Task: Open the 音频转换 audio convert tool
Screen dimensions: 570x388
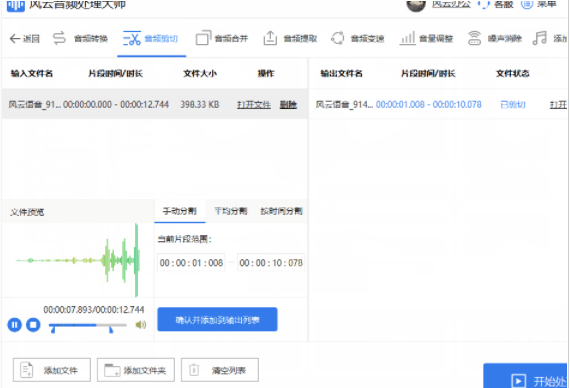Action: [80, 39]
